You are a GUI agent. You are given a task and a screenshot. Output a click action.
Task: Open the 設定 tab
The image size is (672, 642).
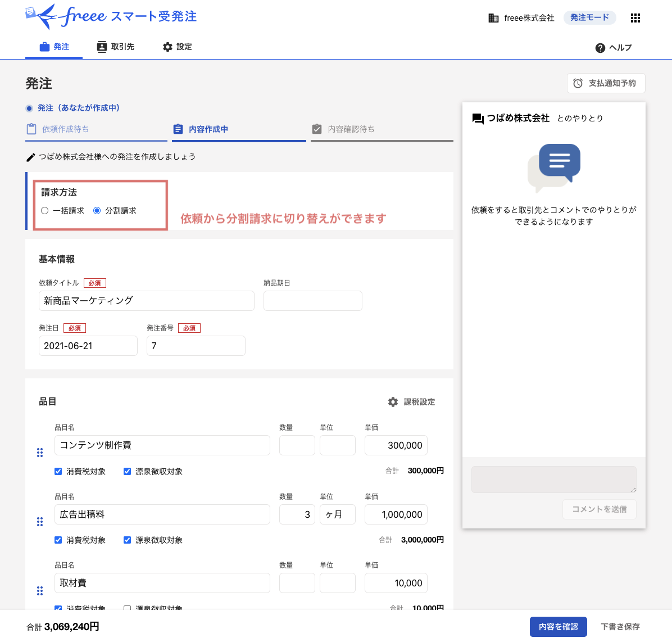click(177, 47)
